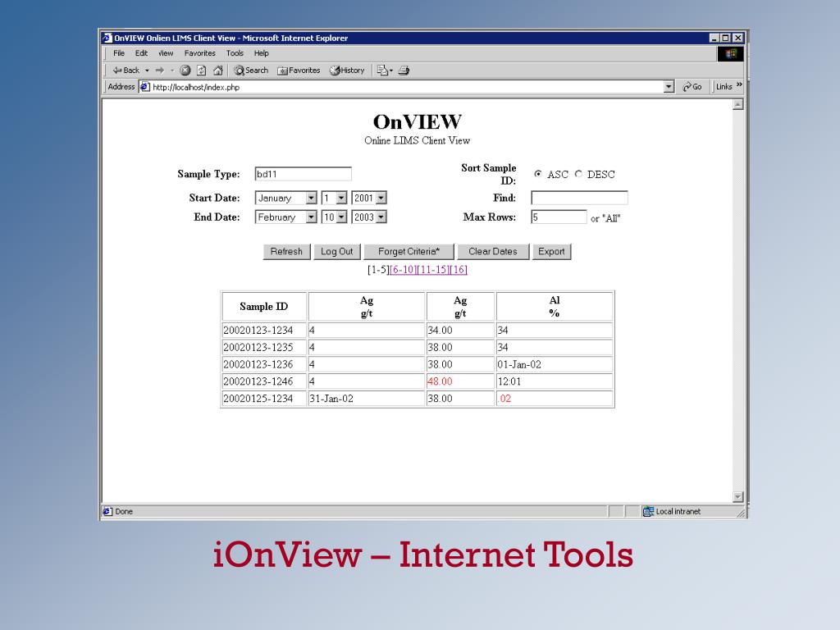Viewport: 840px width, 630px height.
Task: Open the Search toolbar button
Action: click(251, 71)
